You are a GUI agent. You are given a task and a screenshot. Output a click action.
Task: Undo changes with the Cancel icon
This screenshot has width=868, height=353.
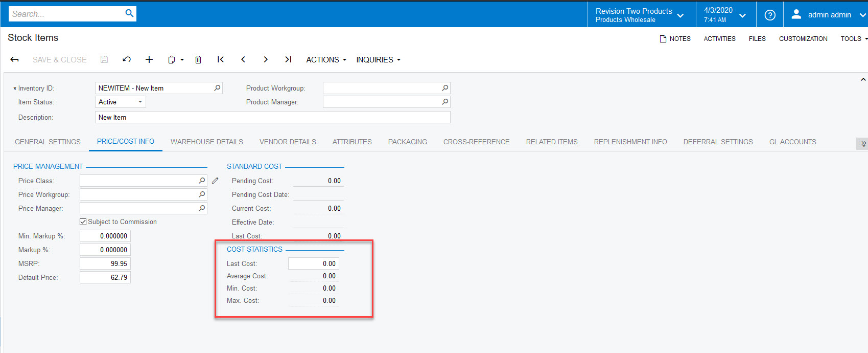[x=127, y=59]
